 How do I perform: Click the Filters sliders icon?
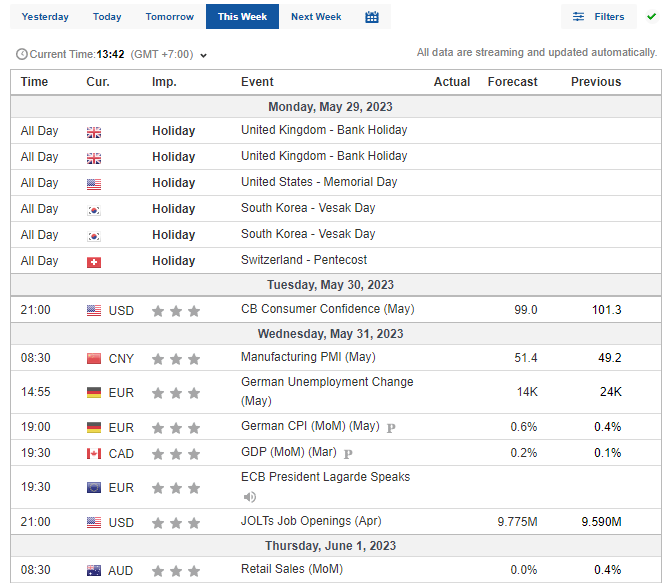click(578, 17)
